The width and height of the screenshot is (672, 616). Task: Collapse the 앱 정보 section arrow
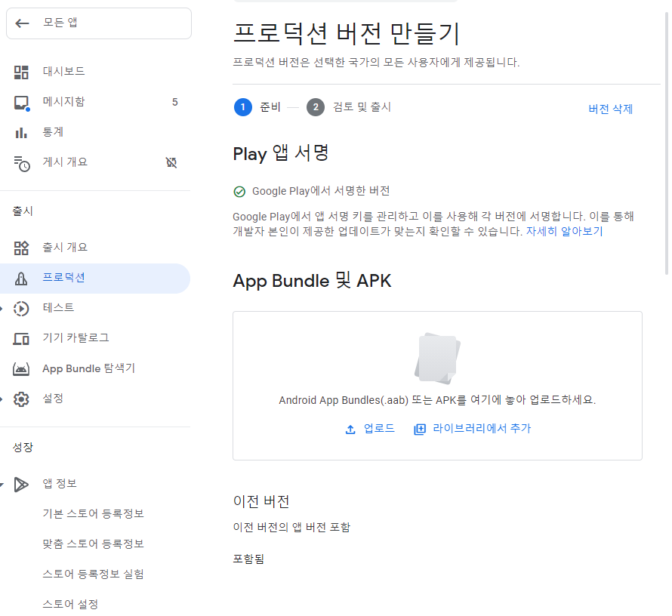(2, 485)
